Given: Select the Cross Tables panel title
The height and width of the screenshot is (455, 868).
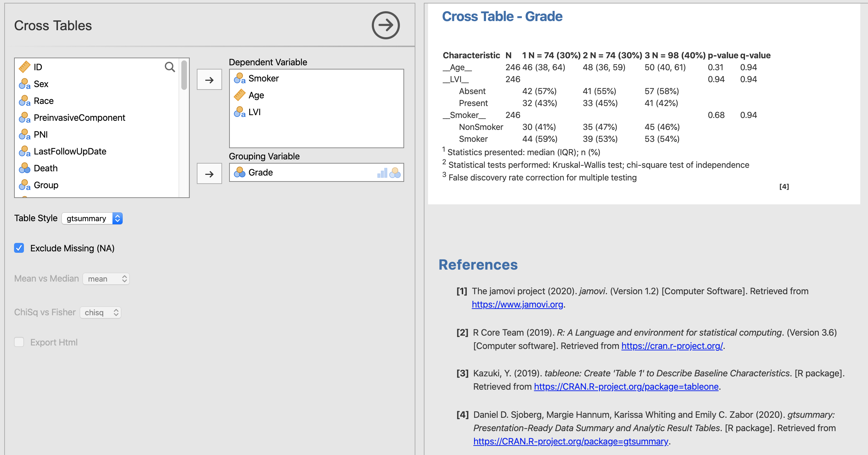Looking at the screenshot, I should click(x=53, y=25).
